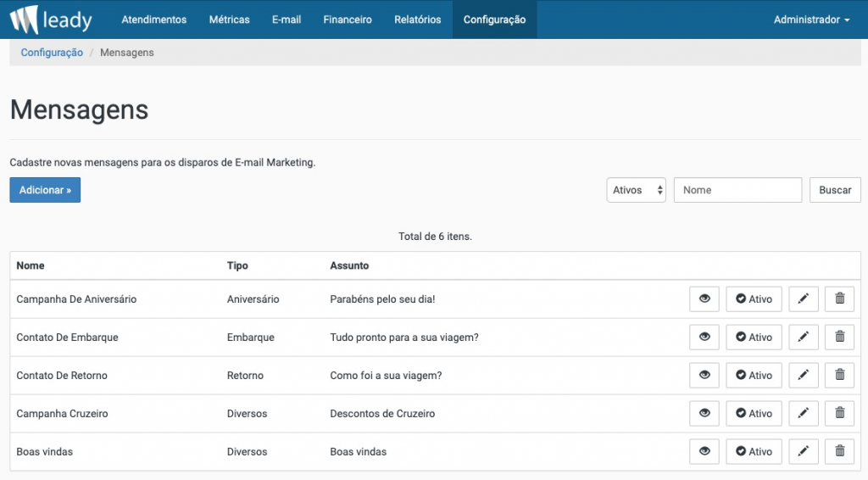This screenshot has width=868, height=480.
Task: Open the Atendimentos menu
Action: pyautogui.click(x=154, y=20)
